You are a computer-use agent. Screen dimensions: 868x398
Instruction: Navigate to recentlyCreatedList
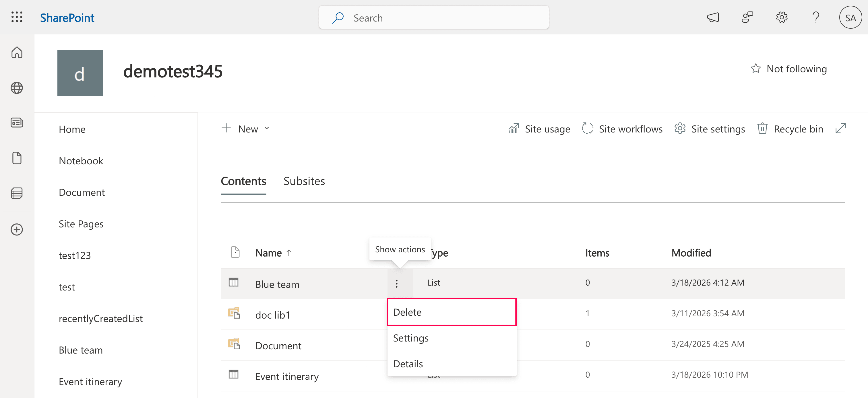point(101,318)
